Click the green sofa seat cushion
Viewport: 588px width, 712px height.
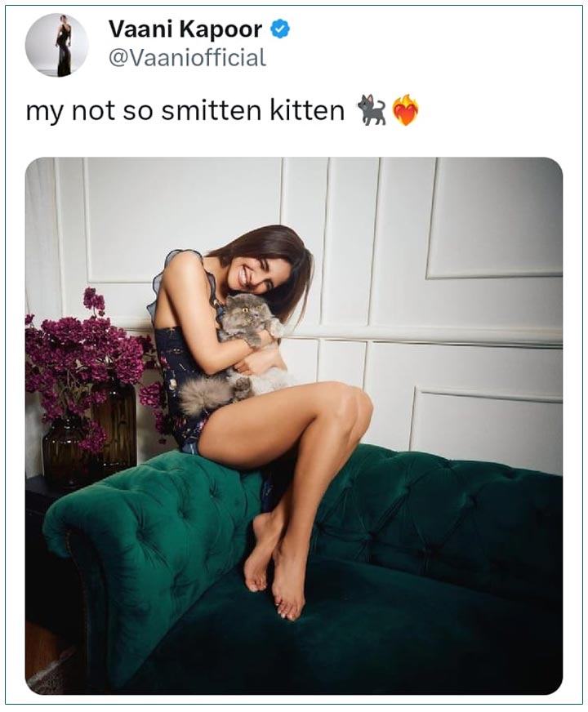[x=363, y=636]
